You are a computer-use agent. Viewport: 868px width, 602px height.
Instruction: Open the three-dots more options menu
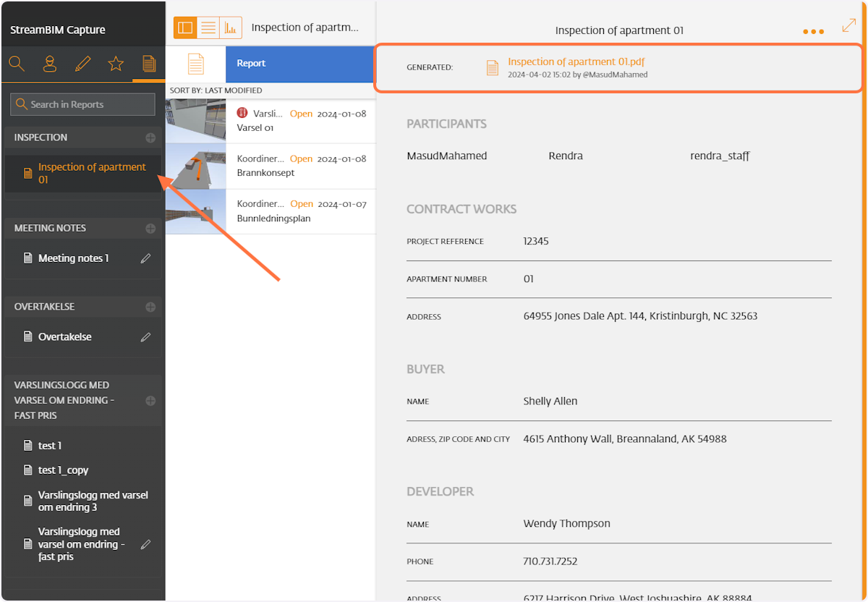(x=814, y=32)
